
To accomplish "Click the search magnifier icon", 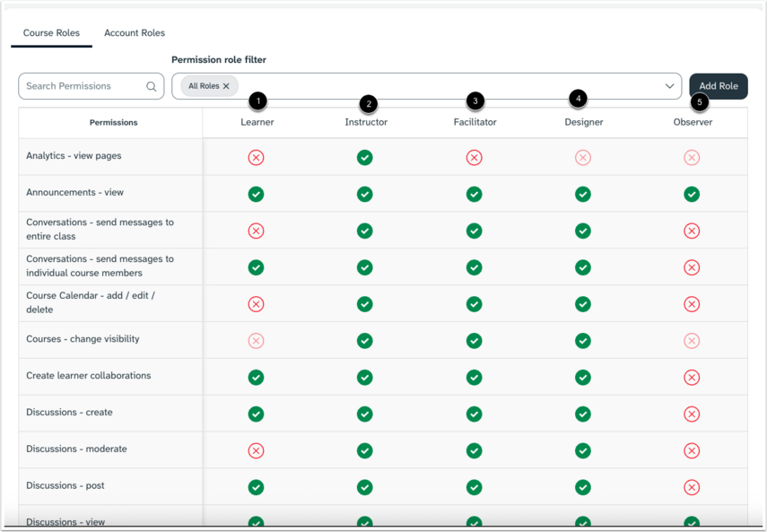I will pos(151,85).
